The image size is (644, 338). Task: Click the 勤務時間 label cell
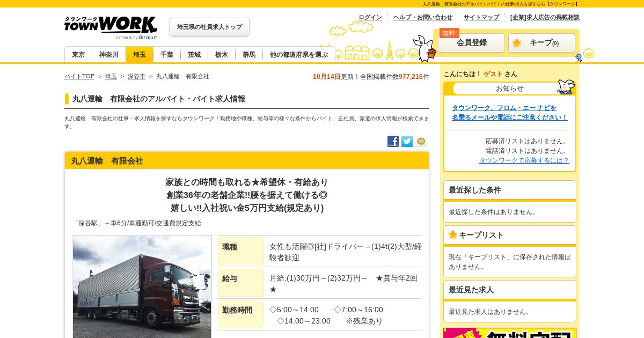coord(241,314)
